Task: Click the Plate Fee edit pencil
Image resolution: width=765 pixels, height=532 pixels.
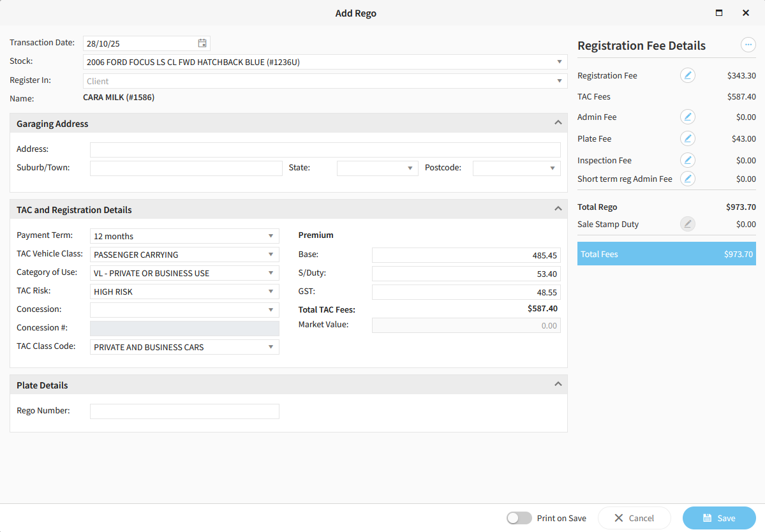Action: (x=687, y=138)
